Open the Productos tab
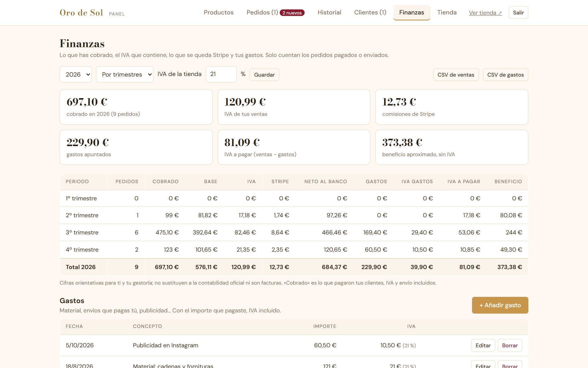Image resolution: width=588 pixels, height=368 pixels. pos(219,13)
